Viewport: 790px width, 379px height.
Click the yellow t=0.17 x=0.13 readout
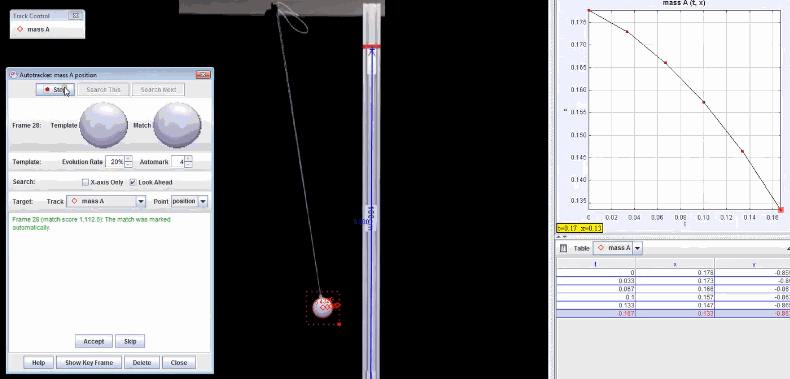pyautogui.click(x=579, y=228)
